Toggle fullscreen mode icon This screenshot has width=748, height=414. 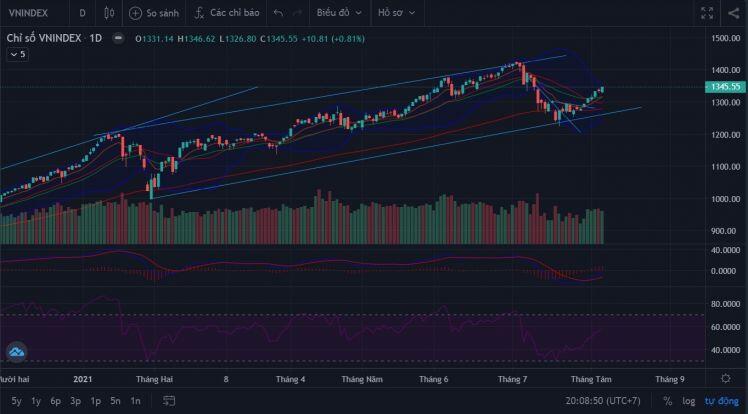click(x=707, y=13)
